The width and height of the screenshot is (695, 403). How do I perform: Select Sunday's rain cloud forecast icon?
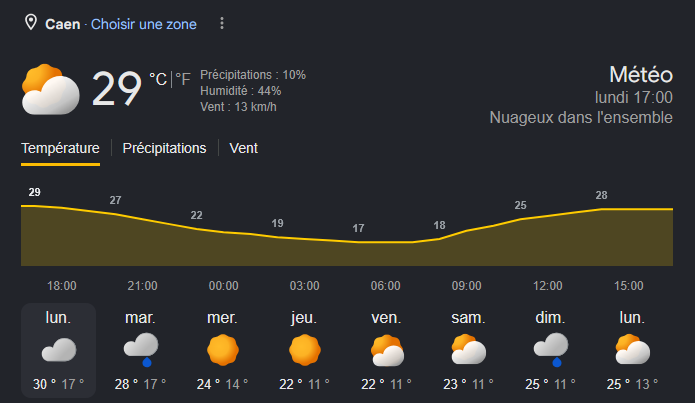point(551,350)
